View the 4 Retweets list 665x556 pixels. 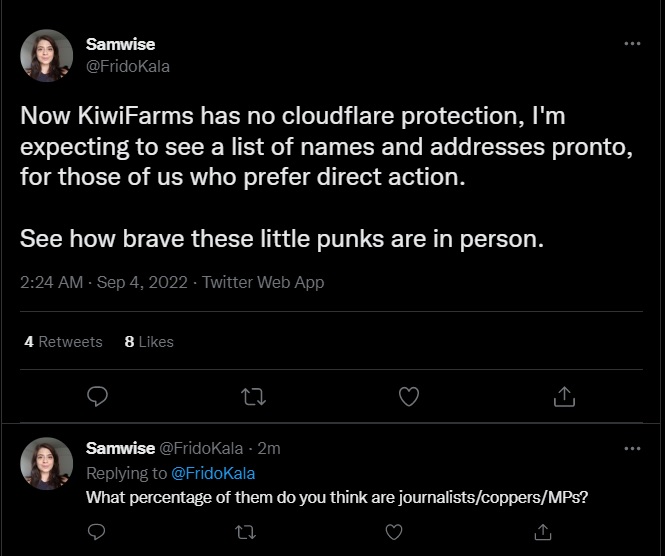click(x=63, y=342)
